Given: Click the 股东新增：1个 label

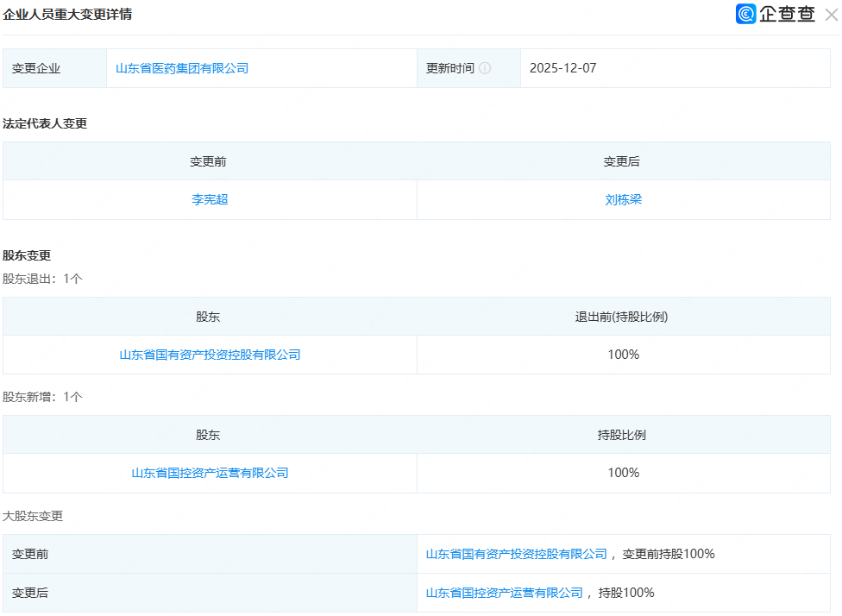Looking at the screenshot, I should pyautogui.click(x=42, y=397).
